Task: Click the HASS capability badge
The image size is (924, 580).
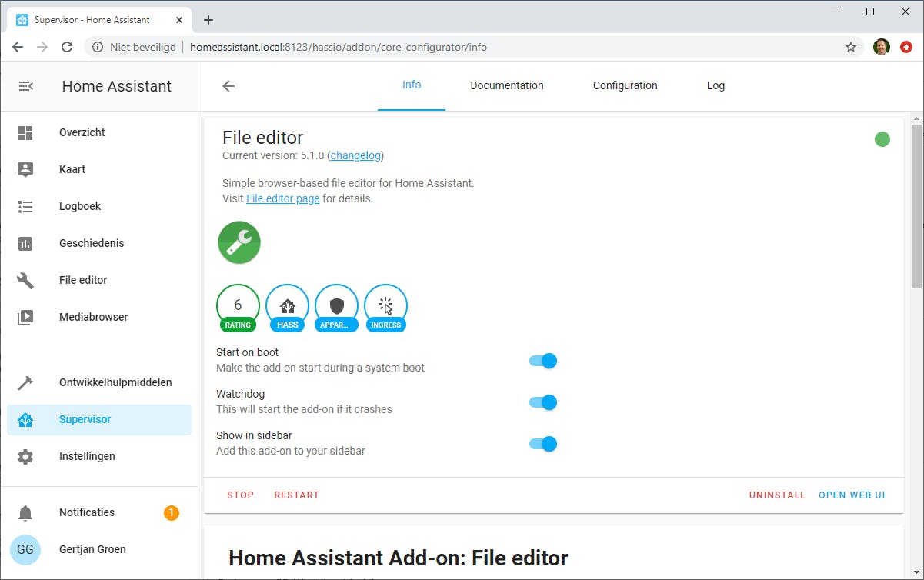Action: pos(287,308)
